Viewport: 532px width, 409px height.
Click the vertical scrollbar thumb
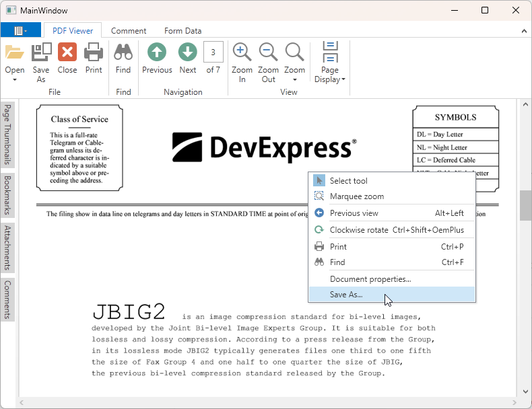(x=525, y=205)
